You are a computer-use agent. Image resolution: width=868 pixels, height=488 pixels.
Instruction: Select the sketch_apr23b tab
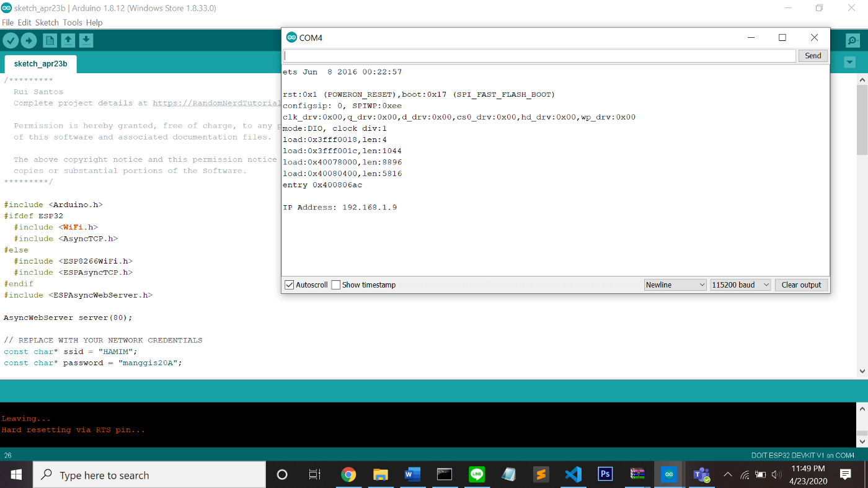(40, 63)
